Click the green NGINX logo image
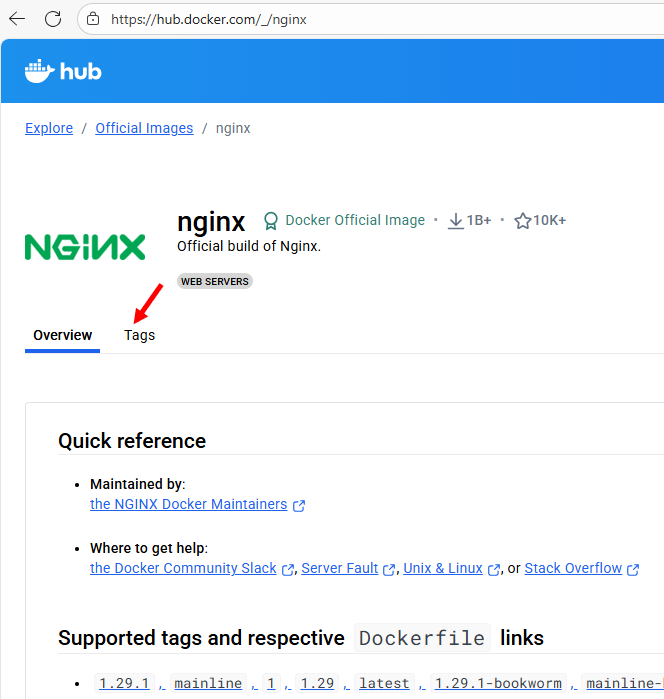Screen dimensions: 664x699 tap(85, 247)
